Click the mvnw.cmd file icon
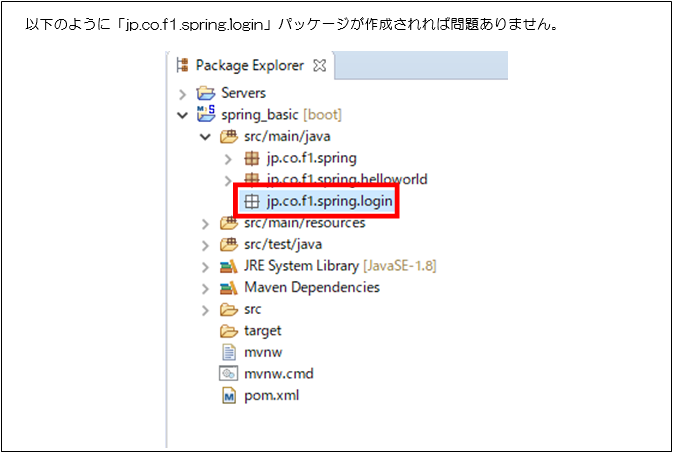 228,374
